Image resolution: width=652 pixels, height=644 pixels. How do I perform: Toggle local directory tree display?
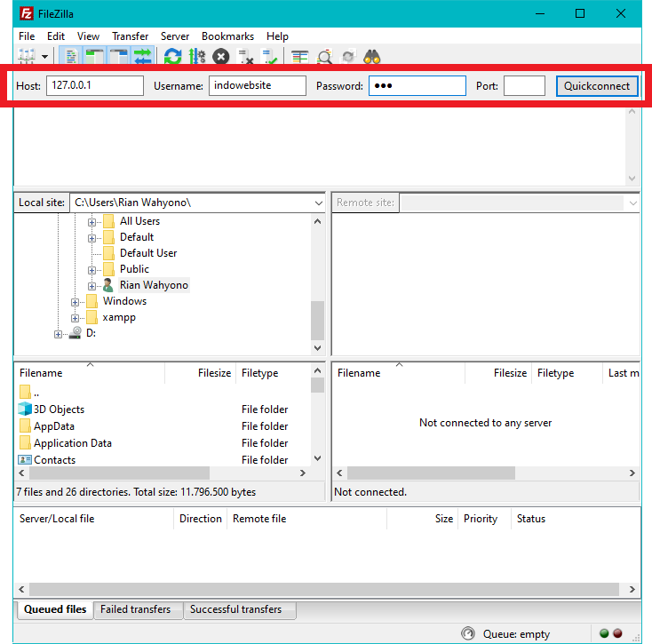click(x=95, y=56)
